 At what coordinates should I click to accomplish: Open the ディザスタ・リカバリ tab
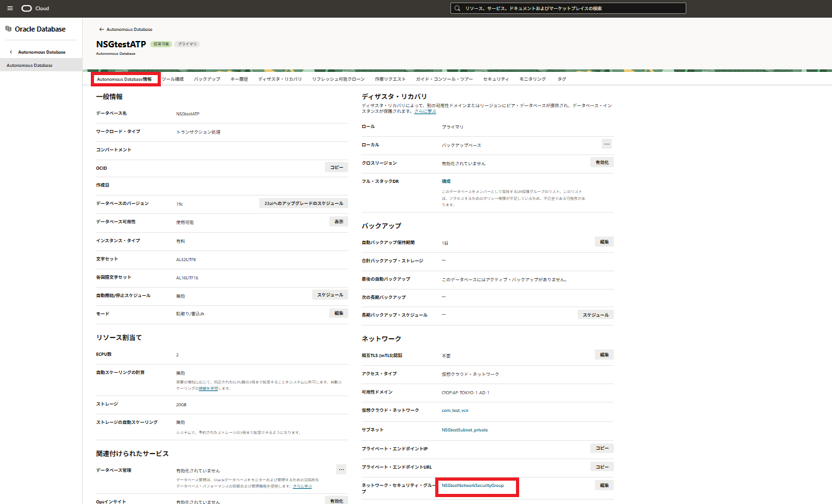pos(280,79)
